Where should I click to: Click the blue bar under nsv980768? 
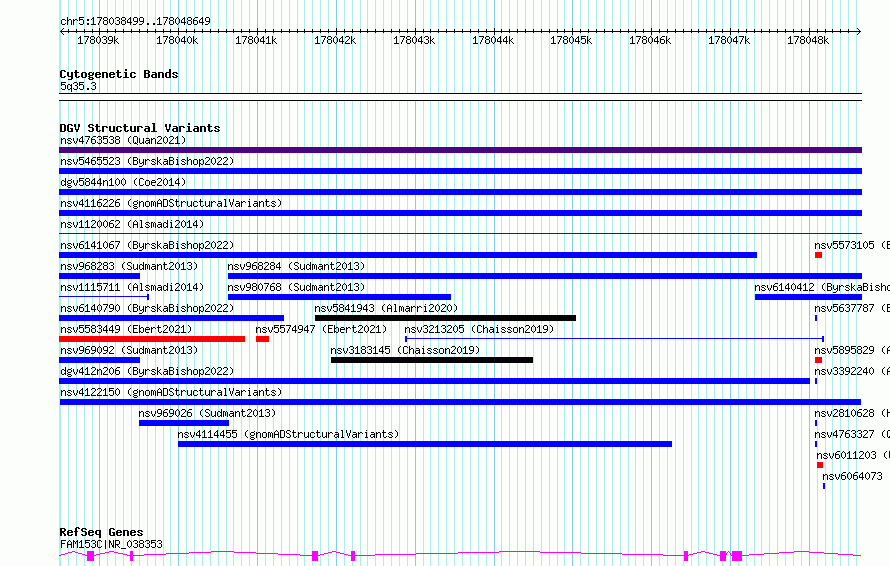(x=339, y=297)
